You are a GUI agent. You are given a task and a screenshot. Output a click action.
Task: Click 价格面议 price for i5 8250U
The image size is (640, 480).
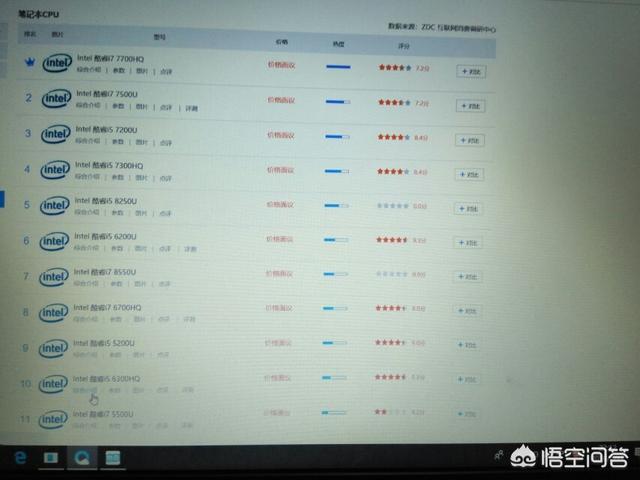click(280, 204)
